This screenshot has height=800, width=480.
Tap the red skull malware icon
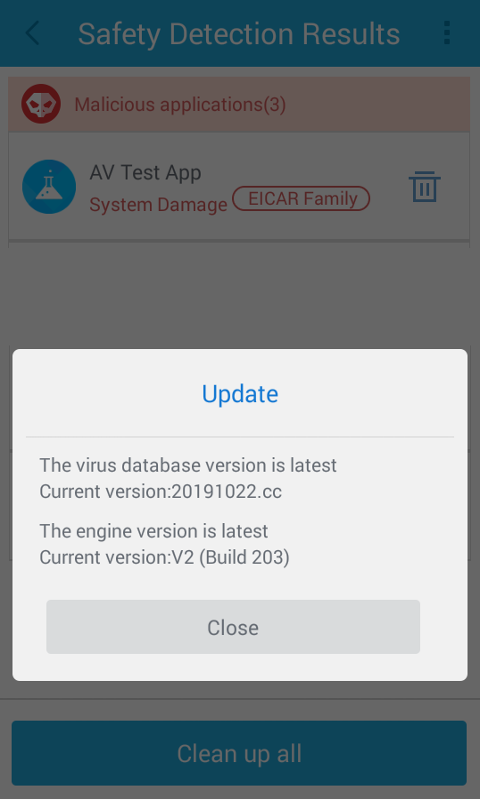tap(41, 104)
